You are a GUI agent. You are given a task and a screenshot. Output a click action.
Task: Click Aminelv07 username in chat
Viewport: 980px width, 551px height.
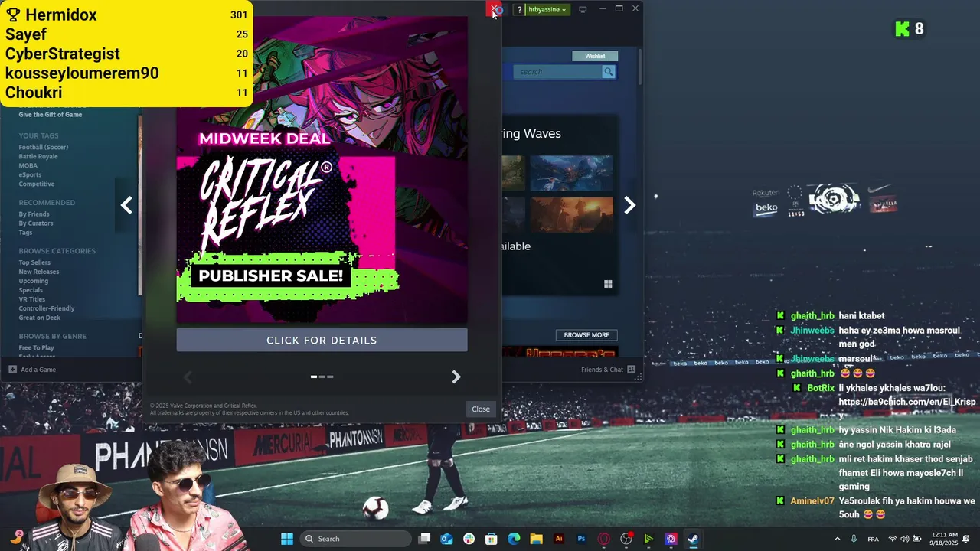pyautogui.click(x=812, y=501)
